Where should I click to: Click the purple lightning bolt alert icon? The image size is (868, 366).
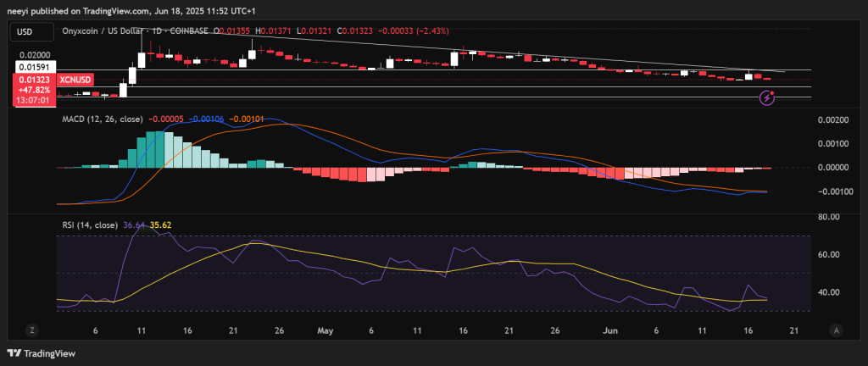[x=767, y=98]
